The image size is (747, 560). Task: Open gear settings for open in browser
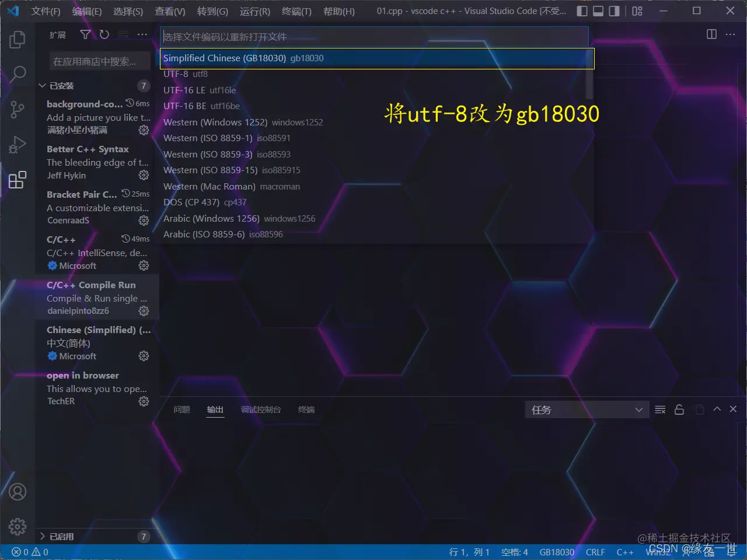point(144,401)
